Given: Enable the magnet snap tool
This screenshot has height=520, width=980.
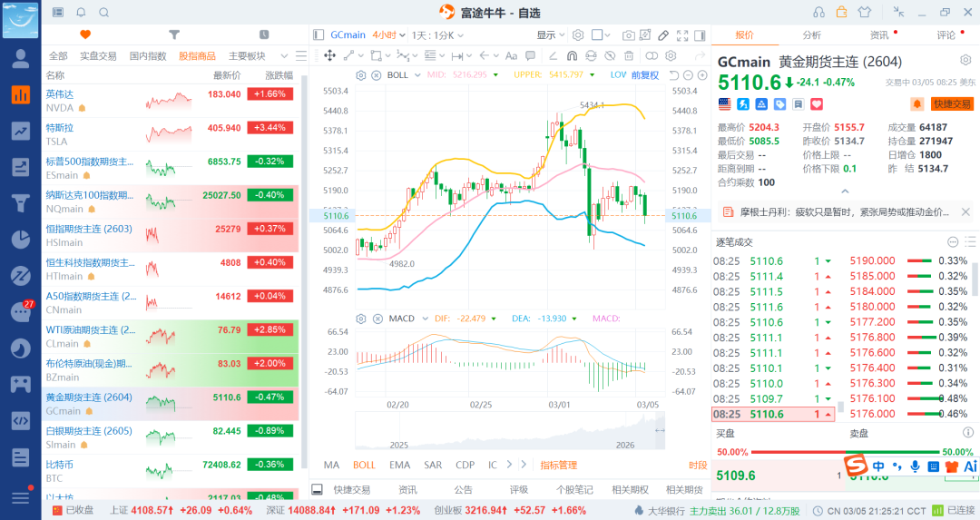Looking at the screenshot, I should pos(572,55).
